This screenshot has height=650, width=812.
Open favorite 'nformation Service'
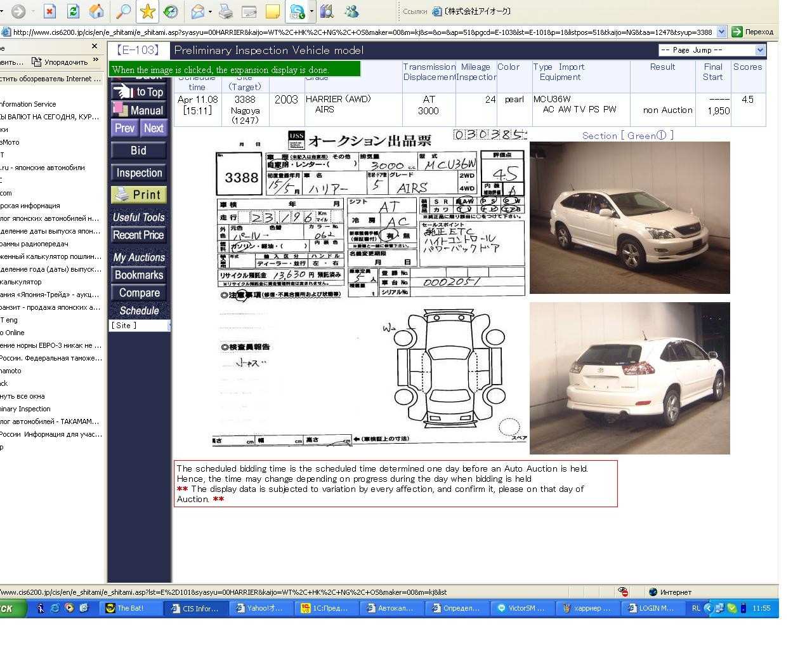[x=28, y=104]
